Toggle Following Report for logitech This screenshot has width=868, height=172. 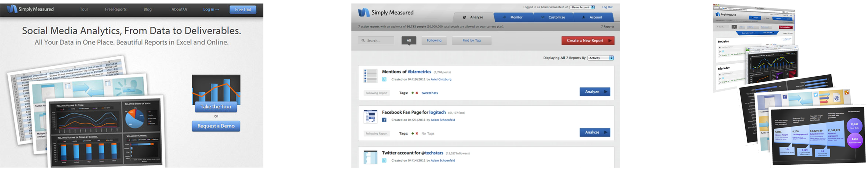(377, 134)
